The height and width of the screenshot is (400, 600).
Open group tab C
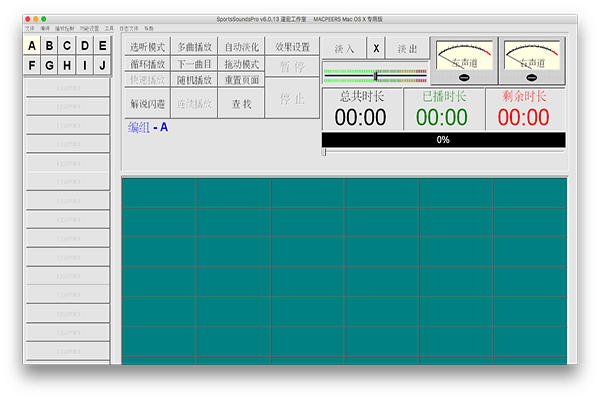[67, 46]
